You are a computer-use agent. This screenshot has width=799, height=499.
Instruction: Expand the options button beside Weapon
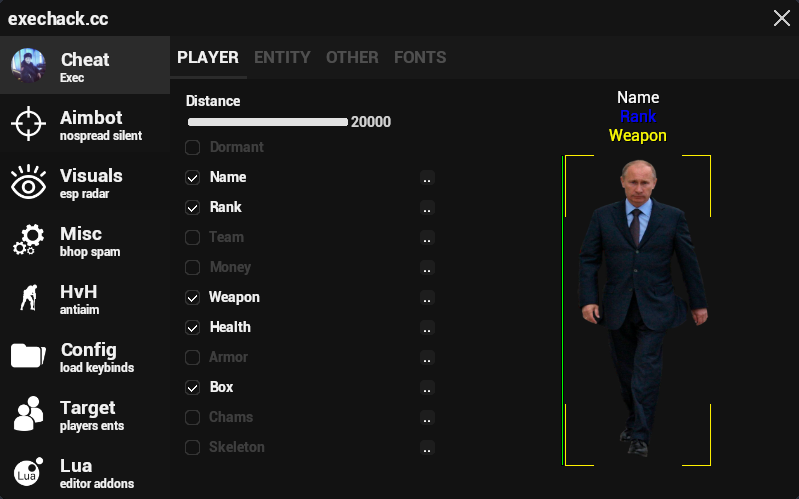(x=427, y=299)
